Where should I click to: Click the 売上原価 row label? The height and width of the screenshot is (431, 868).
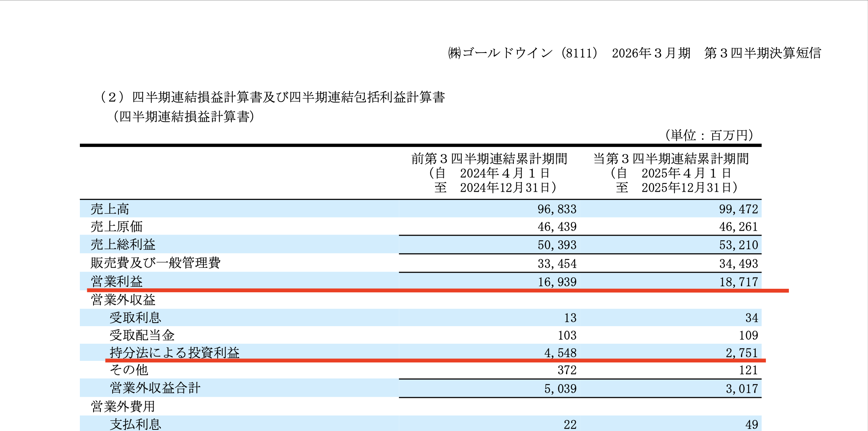(x=116, y=227)
